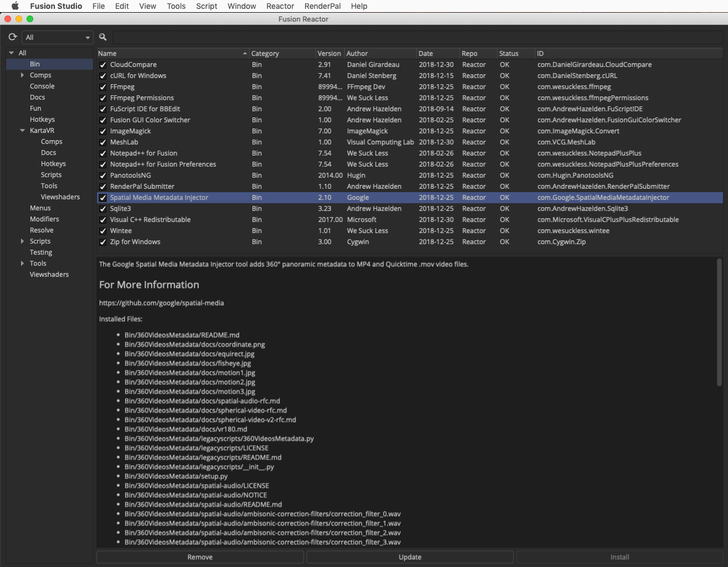This screenshot has height=567, width=728.
Task: Open the github.com/google/spatial-media link
Action: tap(161, 303)
